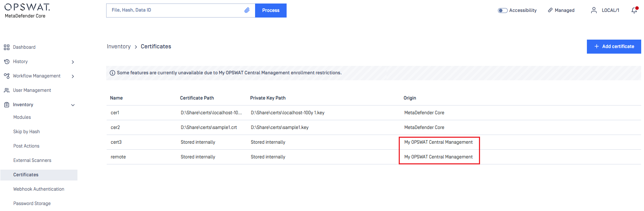Click the Dashboard grid icon
Image resolution: width=644 pixels, height=211 pixels.
tap(7, 47)
